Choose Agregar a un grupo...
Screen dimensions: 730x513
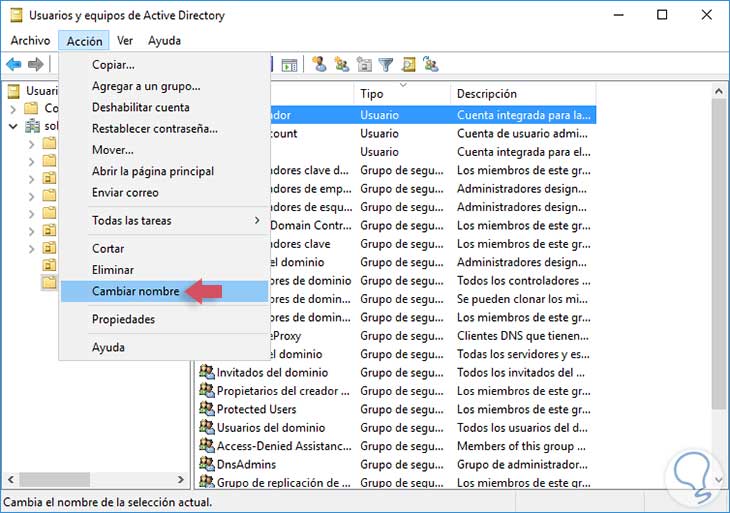[164, 86]
